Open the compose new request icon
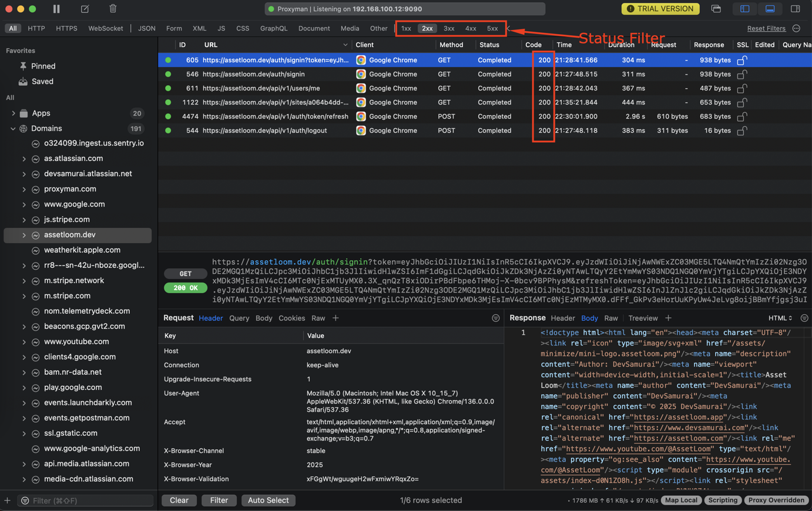 [85, 9]
